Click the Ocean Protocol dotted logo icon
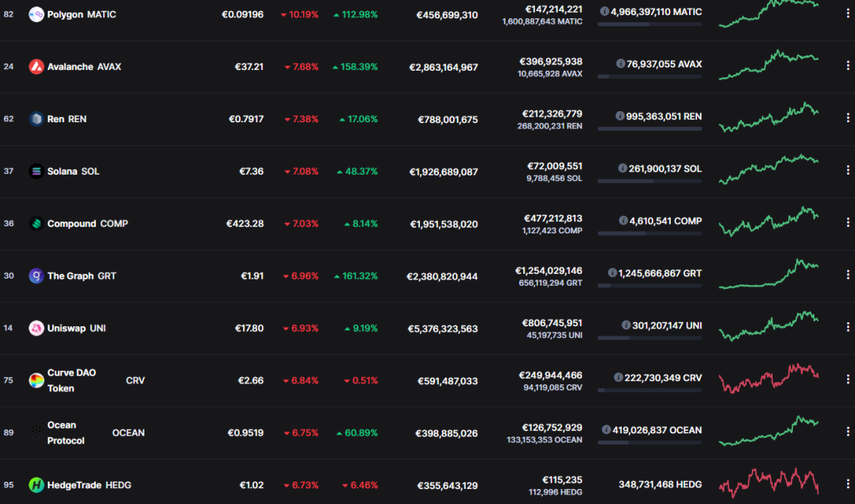855x504 pixels. (x=36, y=433)
